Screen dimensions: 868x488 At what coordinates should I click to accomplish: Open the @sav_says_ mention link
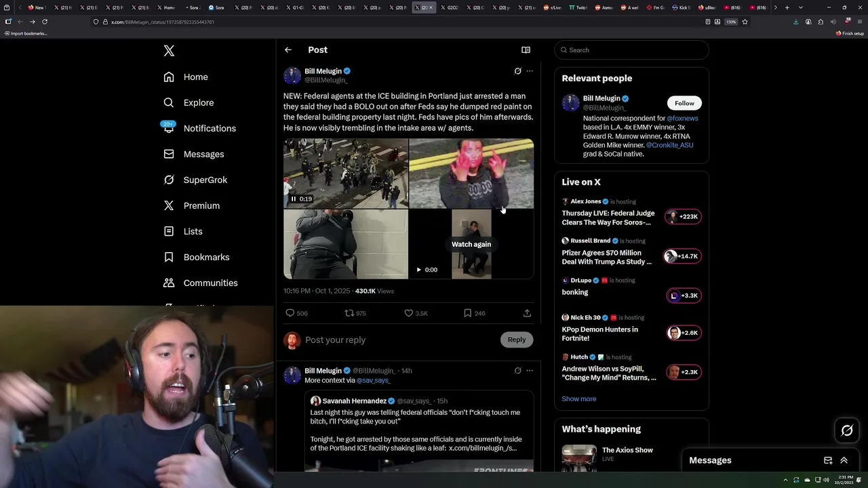pyautogui.click(x=374, y=380)
